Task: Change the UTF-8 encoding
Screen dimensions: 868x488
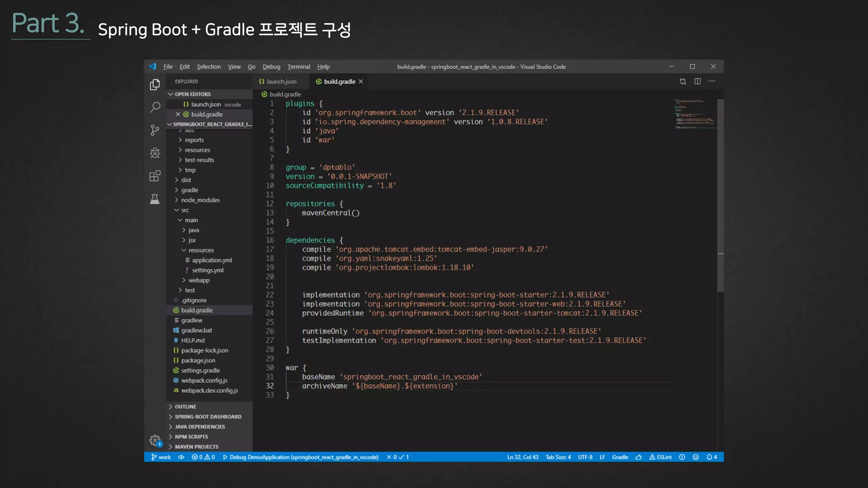Action: (585, 457)
